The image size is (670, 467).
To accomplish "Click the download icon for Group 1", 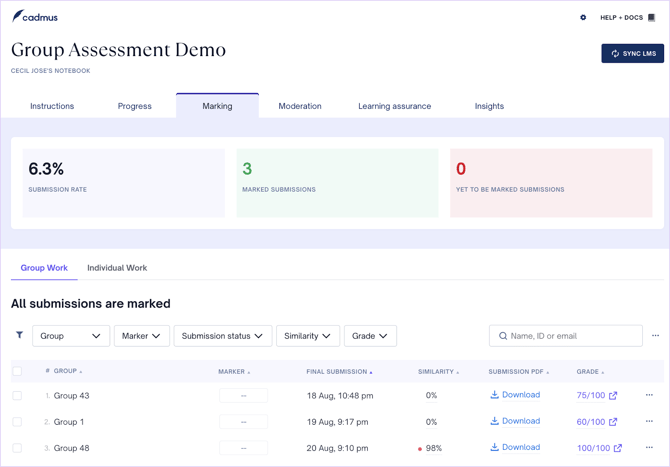I will point(494,422).
